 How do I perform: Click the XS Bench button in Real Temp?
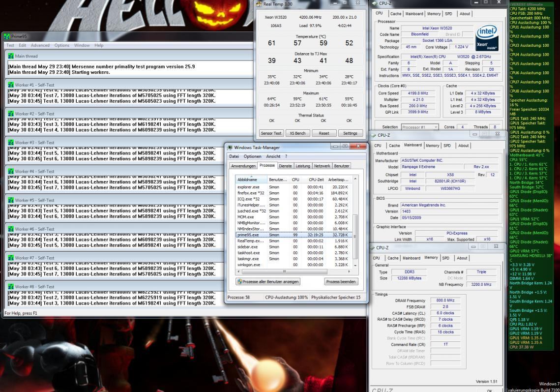coord(297,133)
